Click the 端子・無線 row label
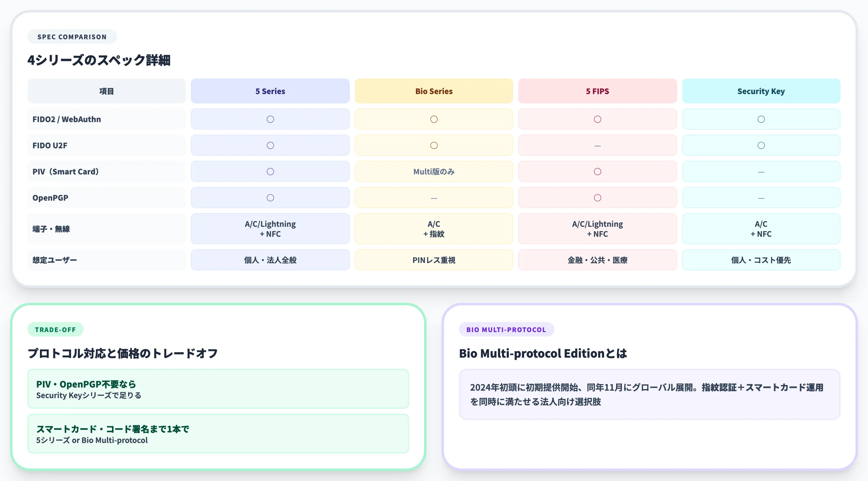 (x=107, y=229)
